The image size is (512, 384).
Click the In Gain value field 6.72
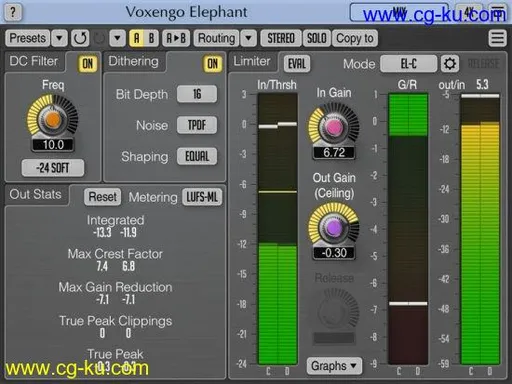point(334,153)
